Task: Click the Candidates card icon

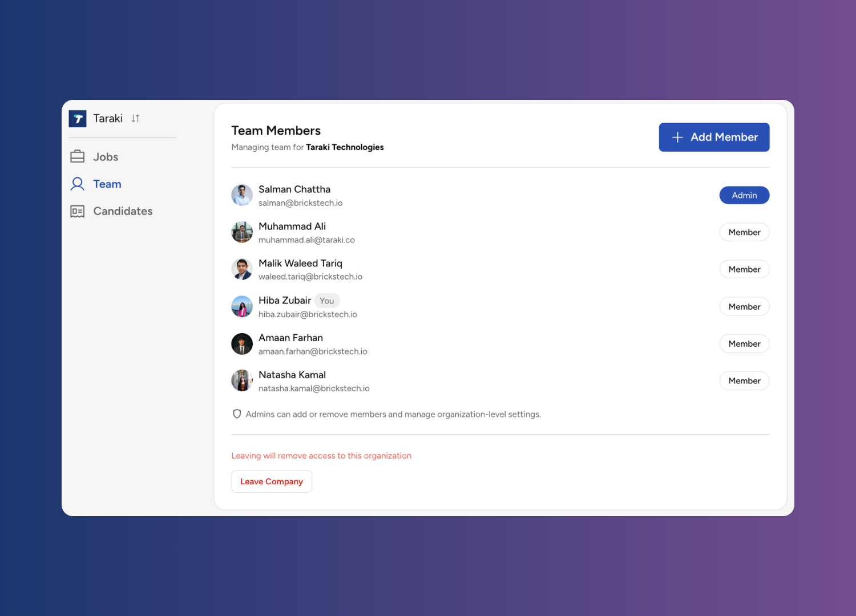Action: click(x=78, y=212)
